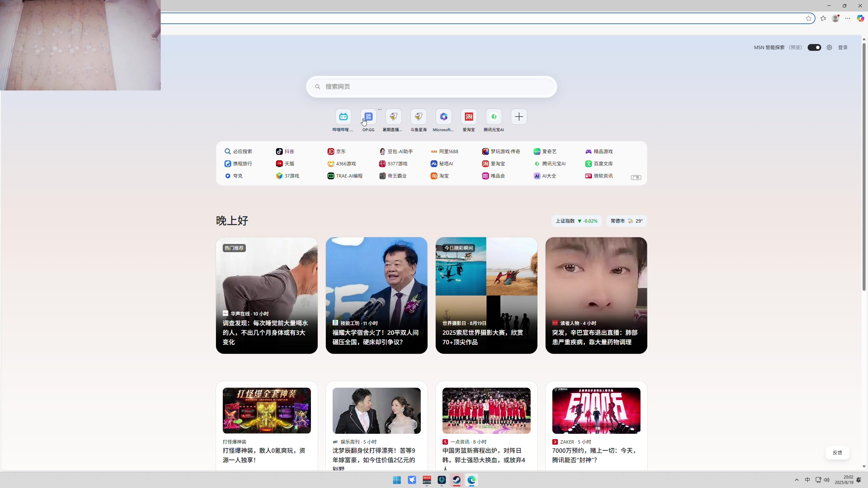The height and width of the screenshot is (488, 868).
Task: Open TRAE-AI编程 site link
Action: coord(345,176)
